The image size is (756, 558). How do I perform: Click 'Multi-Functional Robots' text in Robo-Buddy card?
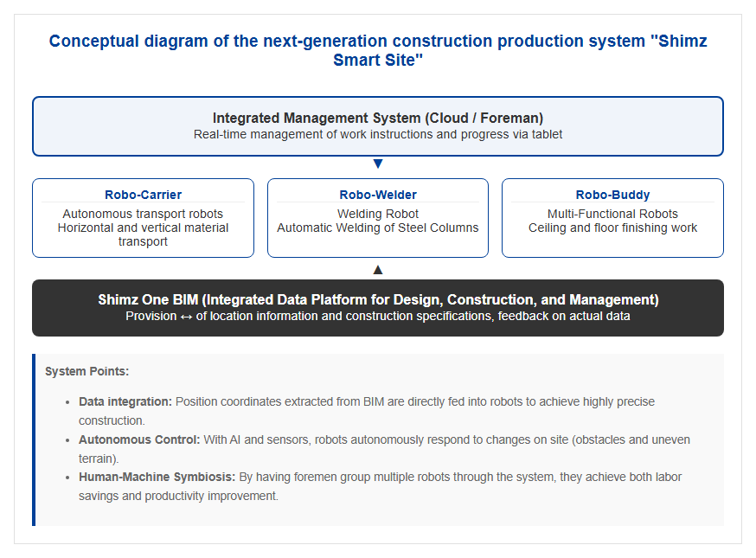[612, 214]
